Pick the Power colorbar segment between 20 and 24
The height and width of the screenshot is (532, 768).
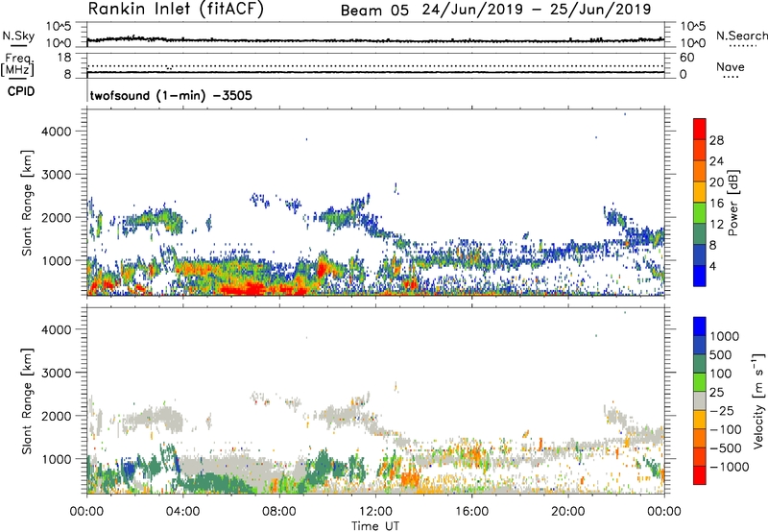[x=700, y=172]
